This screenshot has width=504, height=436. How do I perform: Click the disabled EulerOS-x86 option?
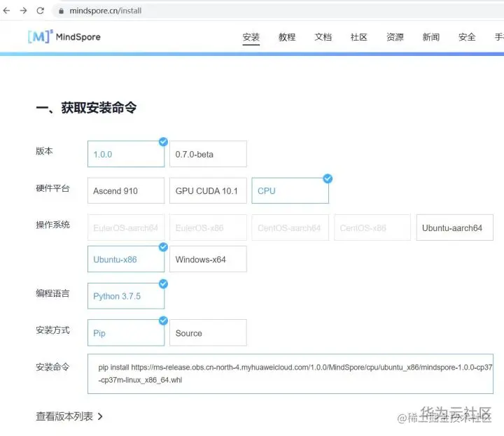click(209, 227)
